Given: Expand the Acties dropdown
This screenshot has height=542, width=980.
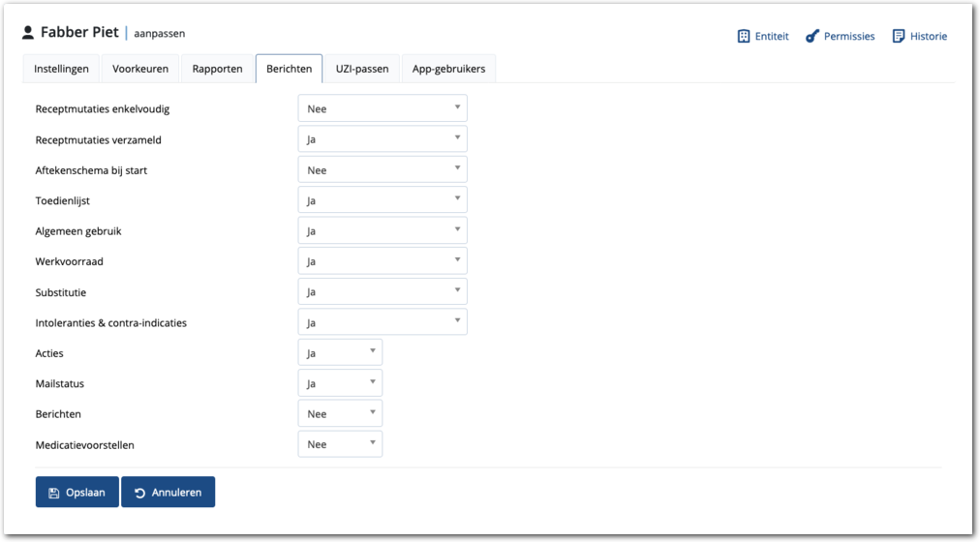Looking at the screenshot, I should coord(340,353).
